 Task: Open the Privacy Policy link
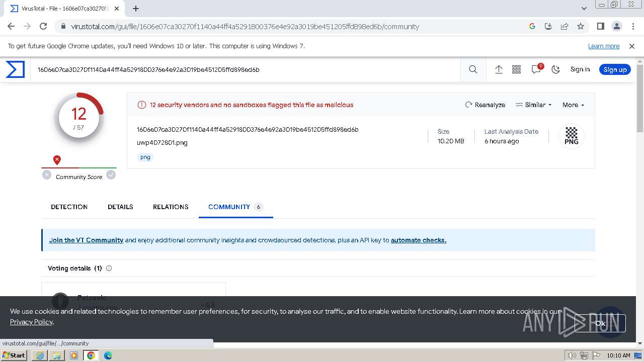click(x=31, y=322)
